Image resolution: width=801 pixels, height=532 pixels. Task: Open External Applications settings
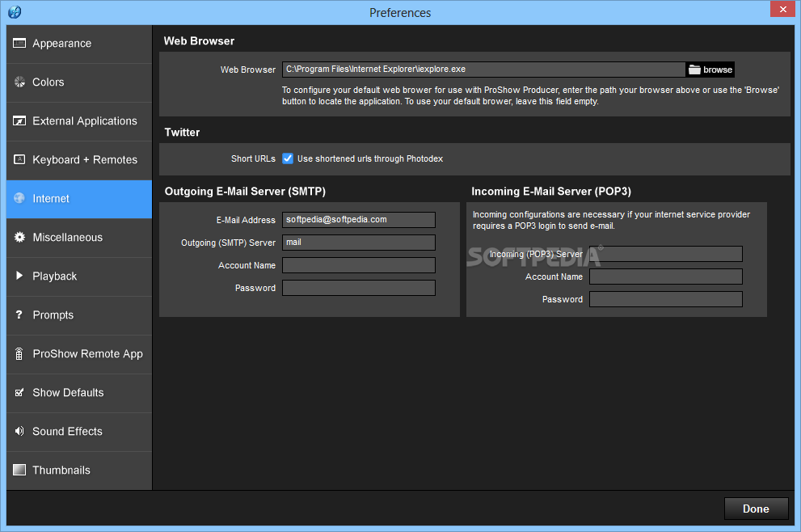coord(79,121)
